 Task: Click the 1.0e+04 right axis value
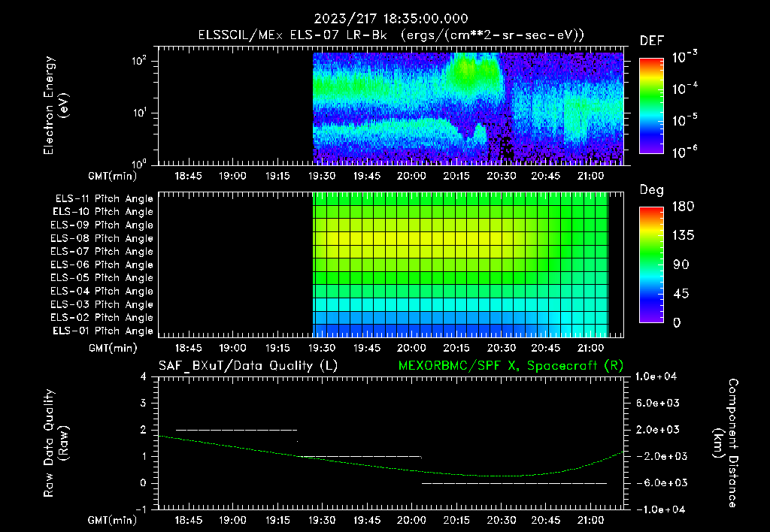(656, 376)
